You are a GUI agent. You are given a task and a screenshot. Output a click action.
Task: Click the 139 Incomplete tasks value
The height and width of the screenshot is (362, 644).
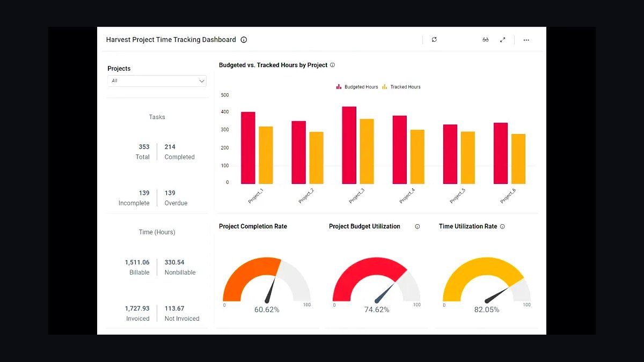pos(144,193)
